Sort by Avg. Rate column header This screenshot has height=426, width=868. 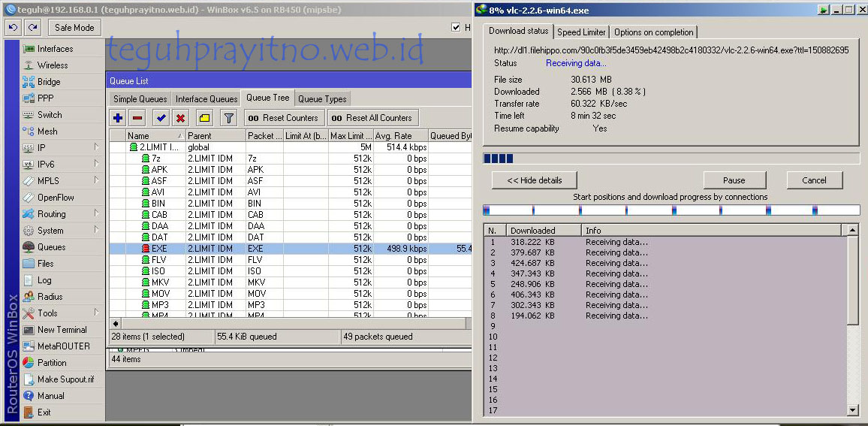coord(401,136)
